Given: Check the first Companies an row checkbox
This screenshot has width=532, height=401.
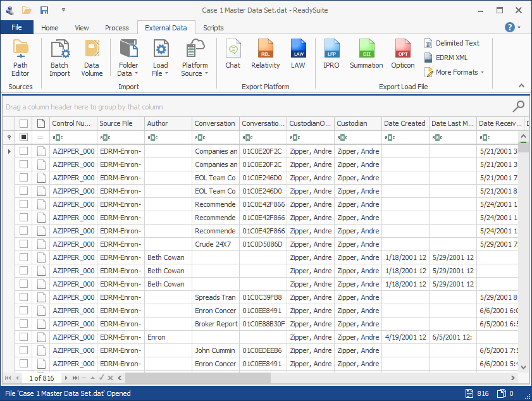Looking at the screenshot, I should pyautogui.click(x=24, y=151).
